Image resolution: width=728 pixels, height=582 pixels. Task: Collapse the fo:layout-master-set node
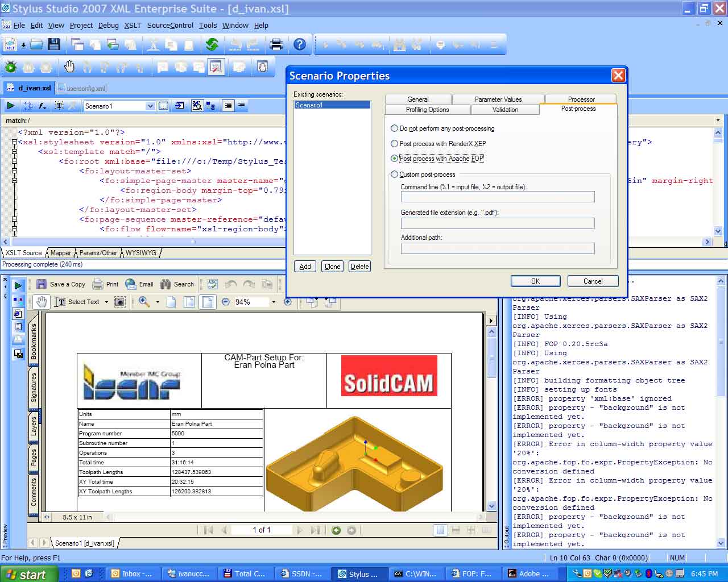point(14,171)
